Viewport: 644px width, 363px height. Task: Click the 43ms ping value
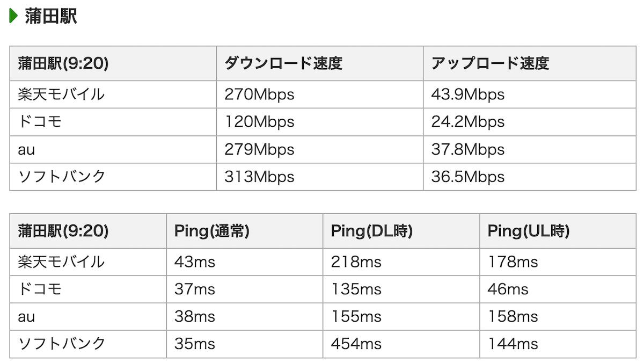tap(194, 262)
